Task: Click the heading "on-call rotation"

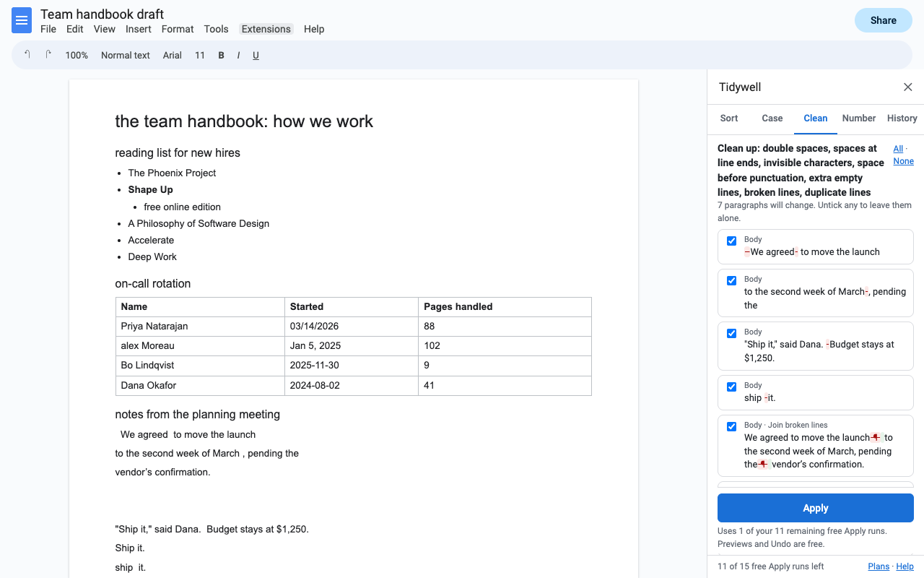Action: click(153, 284)
